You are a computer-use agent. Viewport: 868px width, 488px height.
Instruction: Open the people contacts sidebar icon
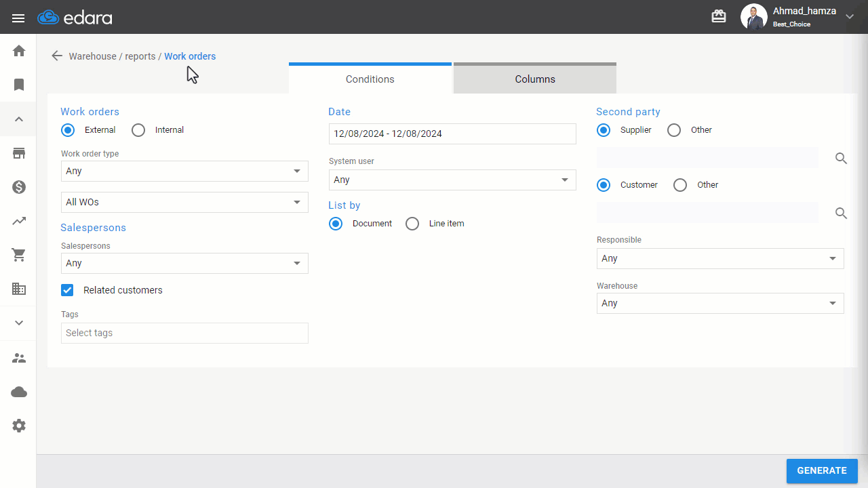coord(19,358)
